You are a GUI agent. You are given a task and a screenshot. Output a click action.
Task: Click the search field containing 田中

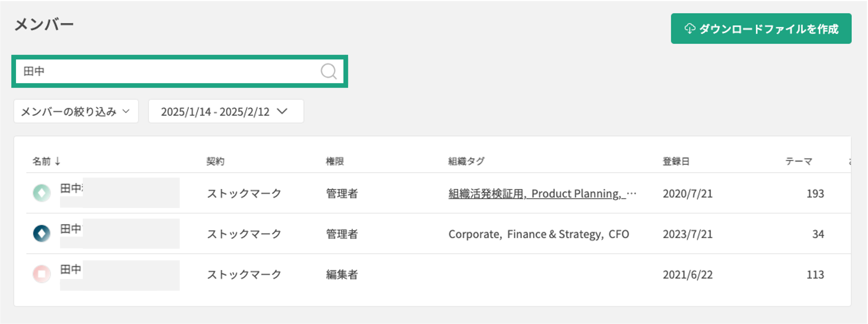coord(168,71)
